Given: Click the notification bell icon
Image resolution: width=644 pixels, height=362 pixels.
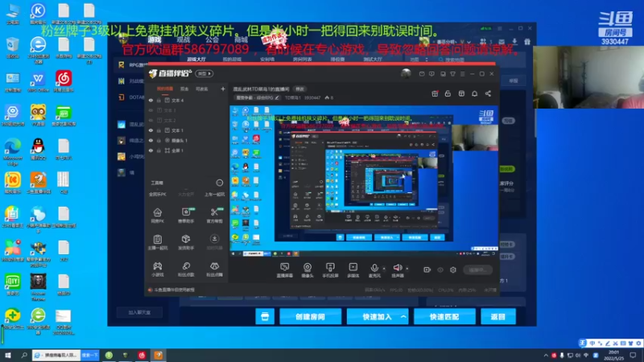Looking at the screenshot, I should 474,93.
